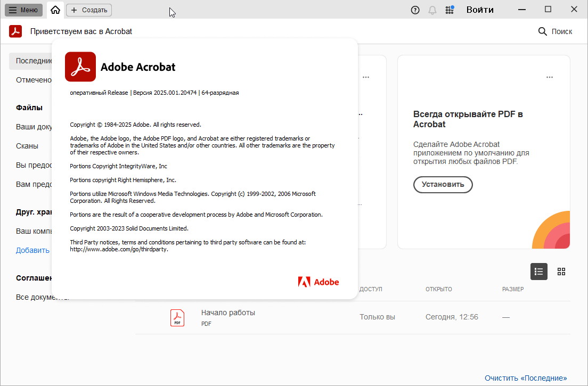Go to the Home tab icon
Viewport: 588px width, 386px height.
click(55, 10)
